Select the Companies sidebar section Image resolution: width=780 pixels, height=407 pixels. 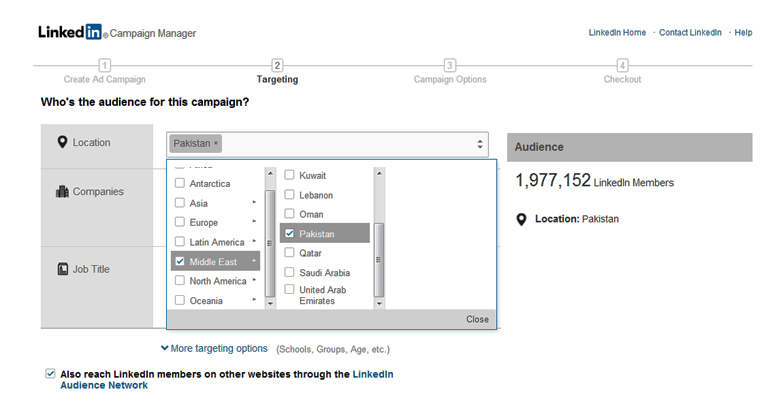click(x=97, y=207)
